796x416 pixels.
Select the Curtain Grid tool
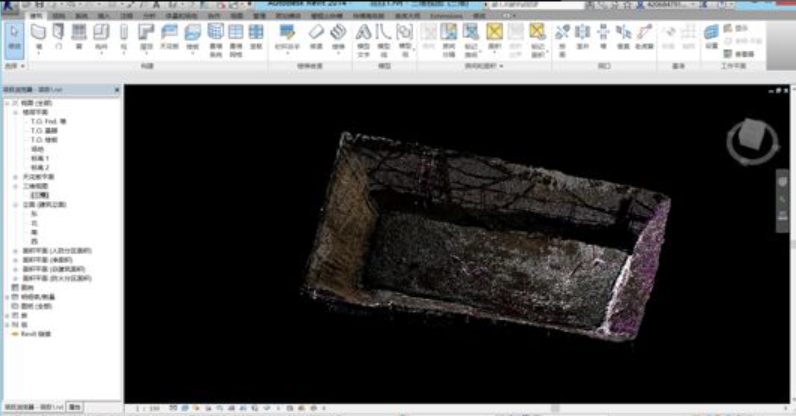[x=236, y=40]
